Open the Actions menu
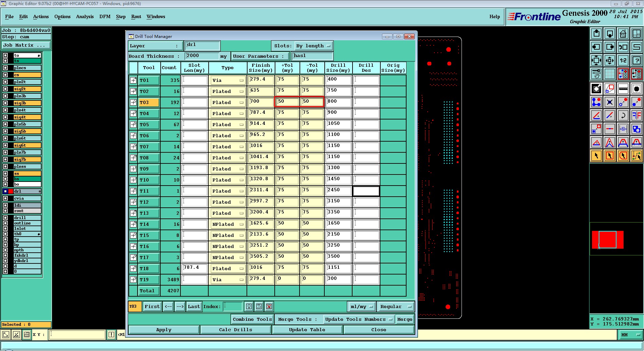Viewport: 644px width, 351px height. click(x=41, y=16)
